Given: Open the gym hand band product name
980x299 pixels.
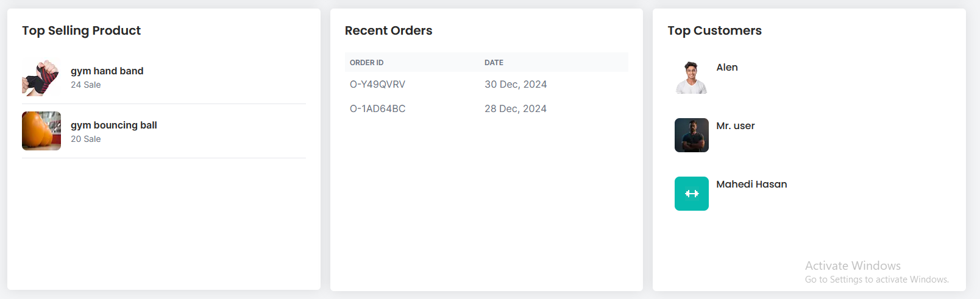Looking at the screenshot, I should [x=107, y=71].
